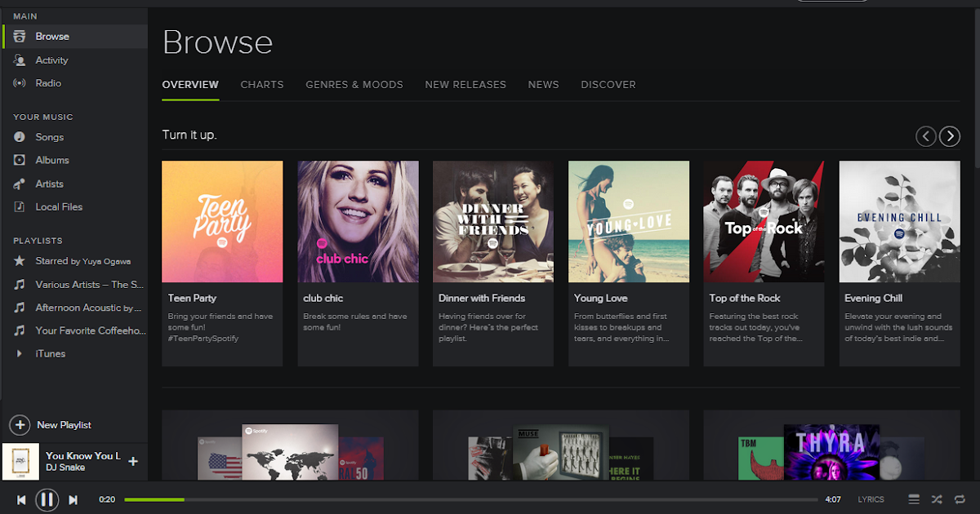Screen dimensions: 980x514
Task: Open the Evening Chill playlist cover
Action: pyautogui.click(x=900, y=221)
